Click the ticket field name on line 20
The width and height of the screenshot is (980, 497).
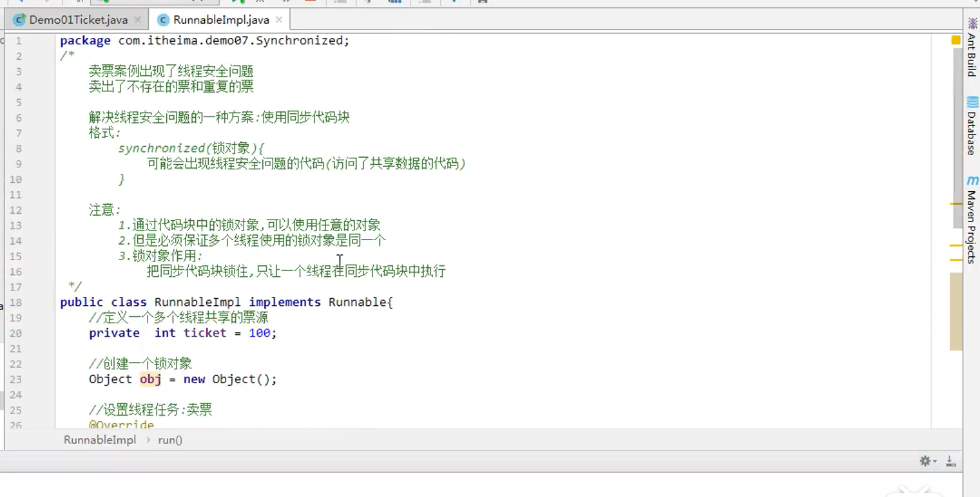coord(205,333)
